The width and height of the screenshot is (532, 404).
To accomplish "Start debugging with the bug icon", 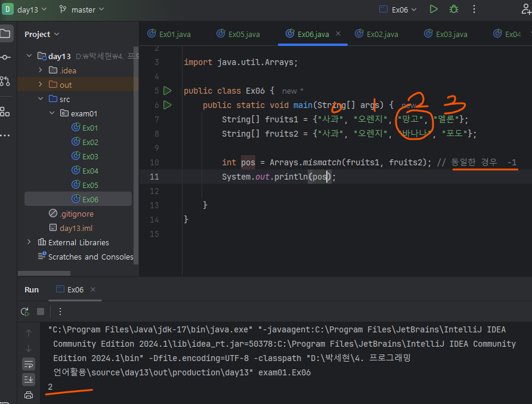I will click(454, 9).
